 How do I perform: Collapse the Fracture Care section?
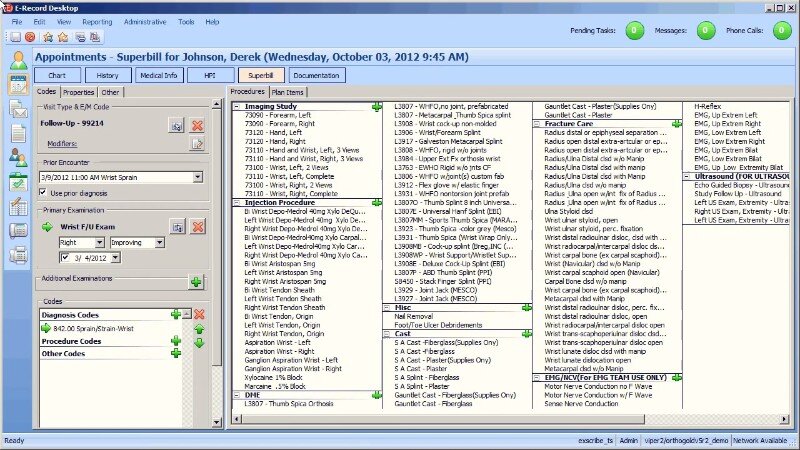coord(537,124)
